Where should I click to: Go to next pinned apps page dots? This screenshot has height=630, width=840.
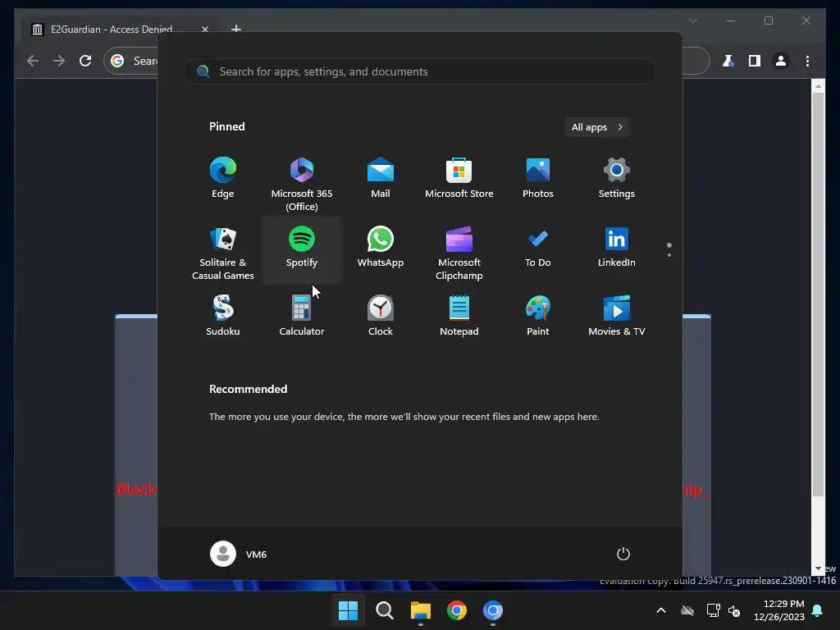tap(669, 250)
